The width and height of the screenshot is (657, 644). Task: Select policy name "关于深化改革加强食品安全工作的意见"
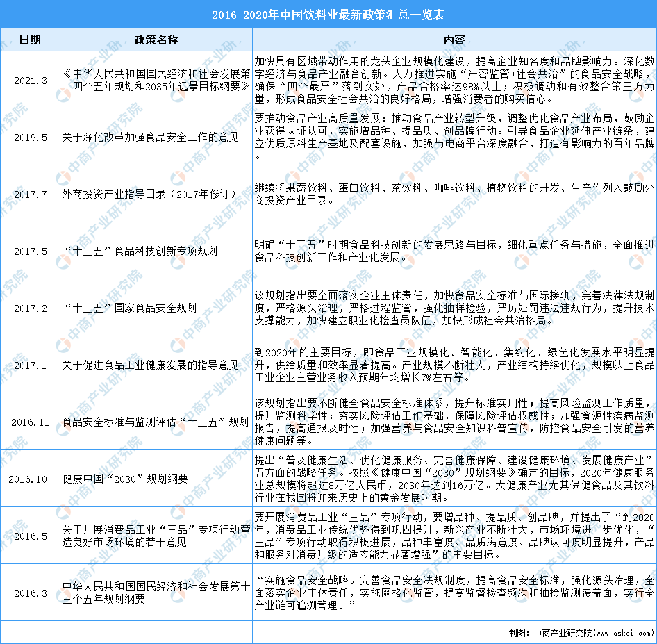point(150,138)
